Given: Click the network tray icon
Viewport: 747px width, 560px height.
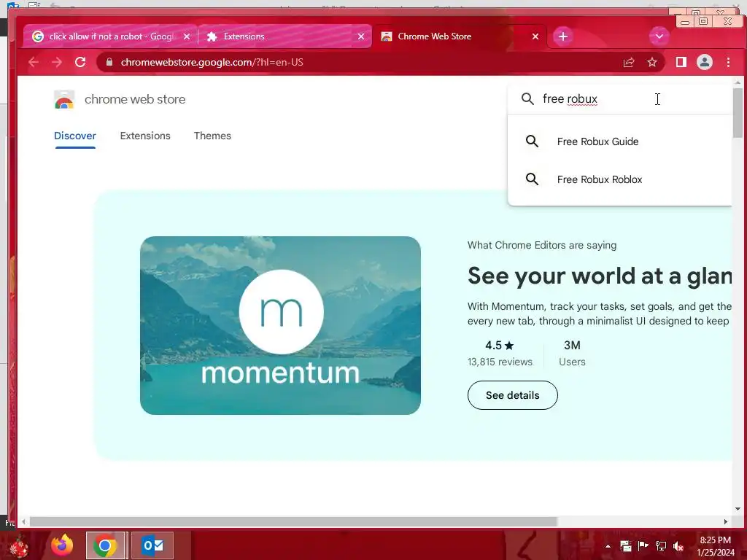Looking at the screenshot, I should click(661, 546).
